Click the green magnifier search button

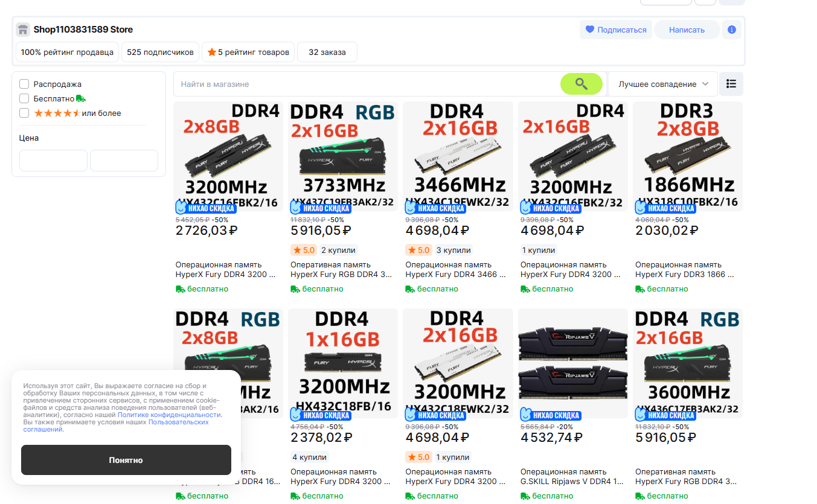(x=582, y=84)
